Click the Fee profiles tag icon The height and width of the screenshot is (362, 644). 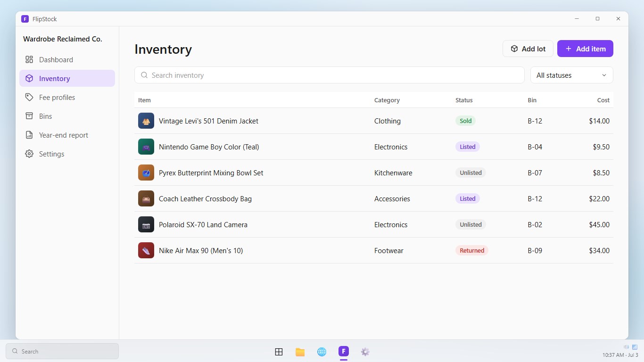(x=29, y=97)
